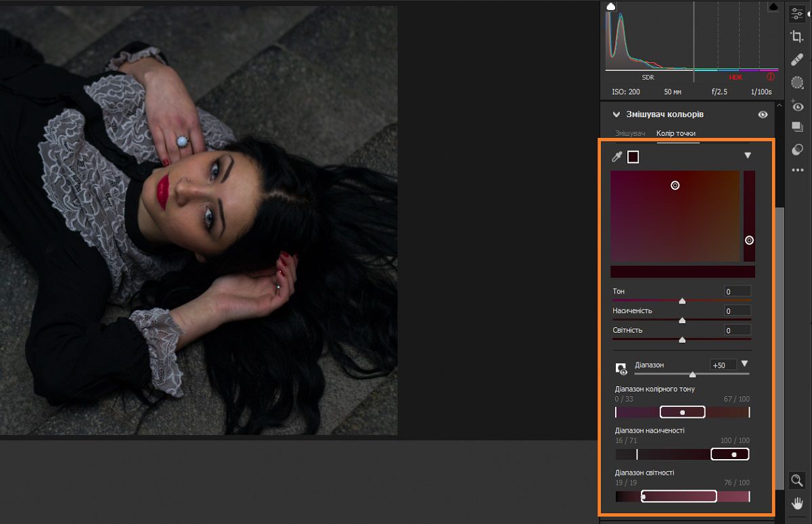Screen dimensions: 812x524
Task: Open the Edit panel sliders icon
Action: 797,14
